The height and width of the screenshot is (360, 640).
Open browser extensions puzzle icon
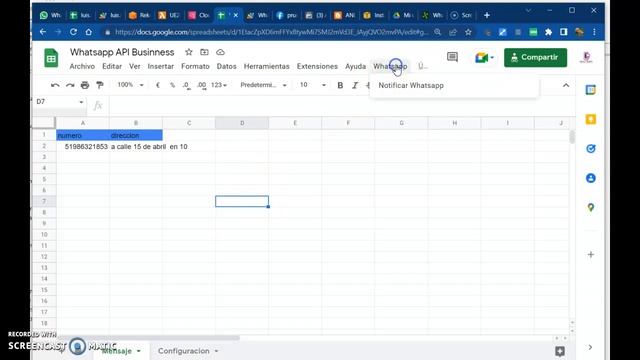[x=548, y=32]
